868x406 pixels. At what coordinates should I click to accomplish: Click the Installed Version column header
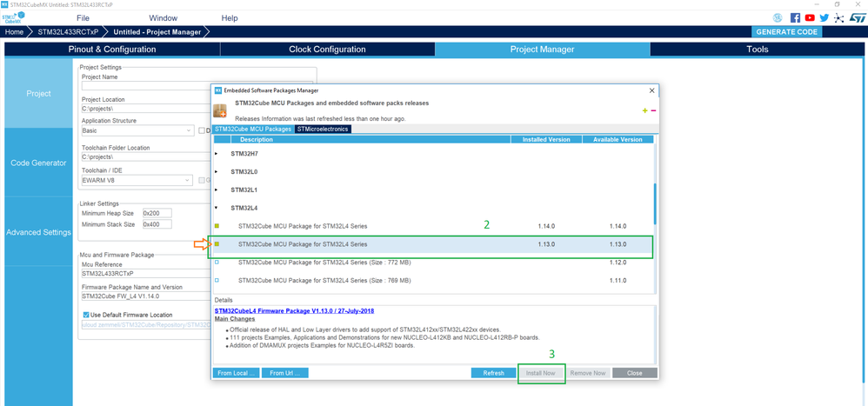tap(546, 139)
